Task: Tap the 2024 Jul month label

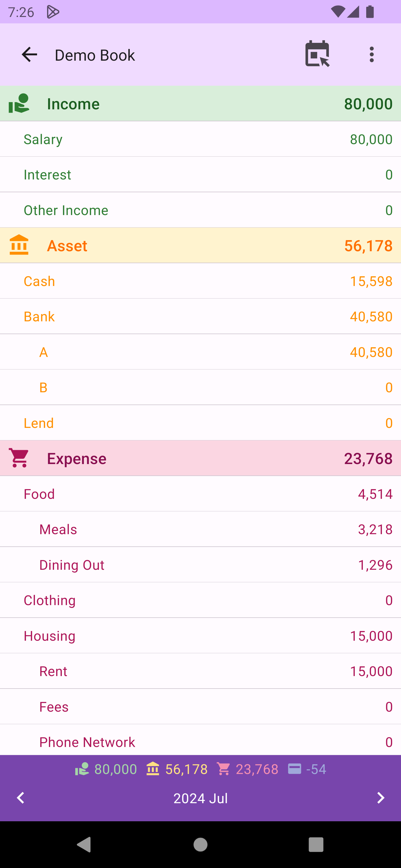Action: pos(200,798)
